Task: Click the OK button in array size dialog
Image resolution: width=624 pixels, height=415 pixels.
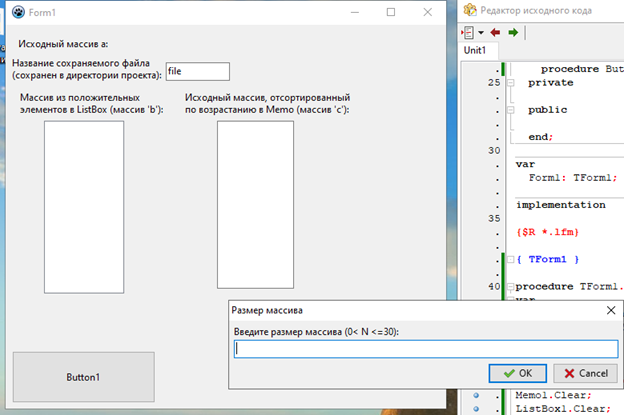Action: tap(518, 373)
